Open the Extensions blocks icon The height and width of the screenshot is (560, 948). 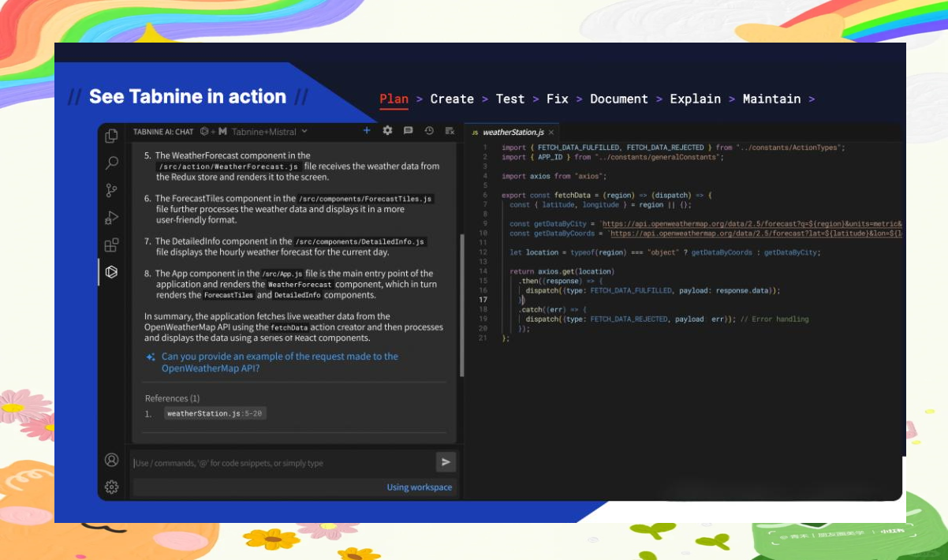(111, 245)
